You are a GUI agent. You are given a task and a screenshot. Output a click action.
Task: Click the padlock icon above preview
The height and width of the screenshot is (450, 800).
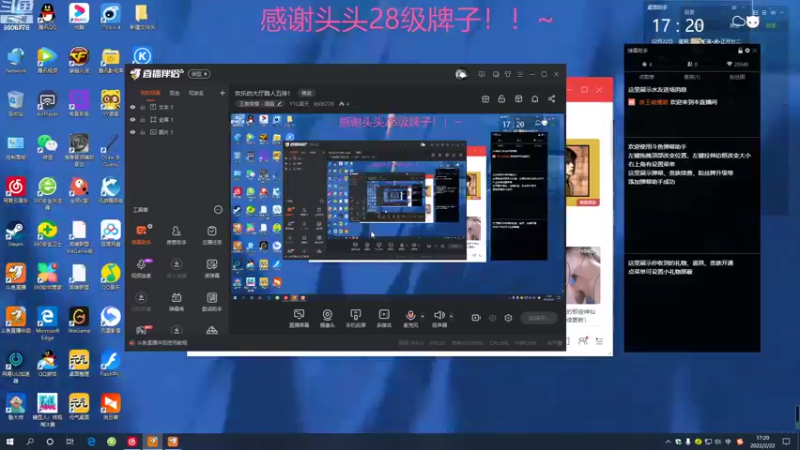502,99
